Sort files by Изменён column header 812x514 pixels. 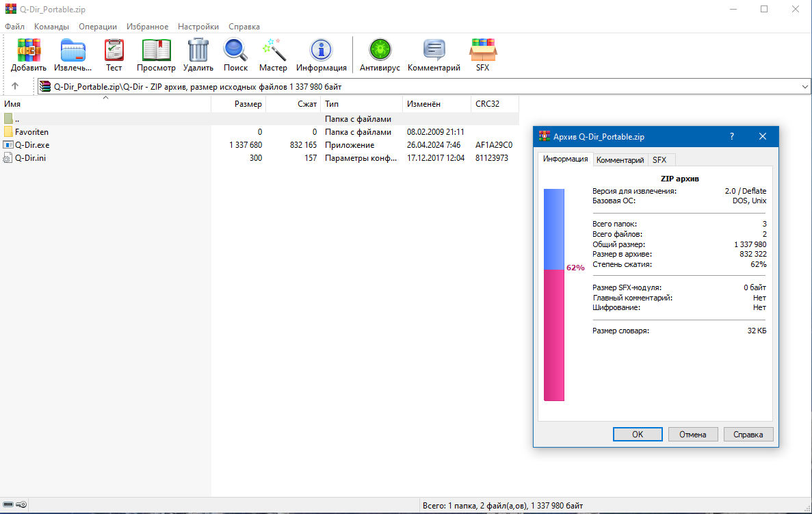tap(436, 103)
